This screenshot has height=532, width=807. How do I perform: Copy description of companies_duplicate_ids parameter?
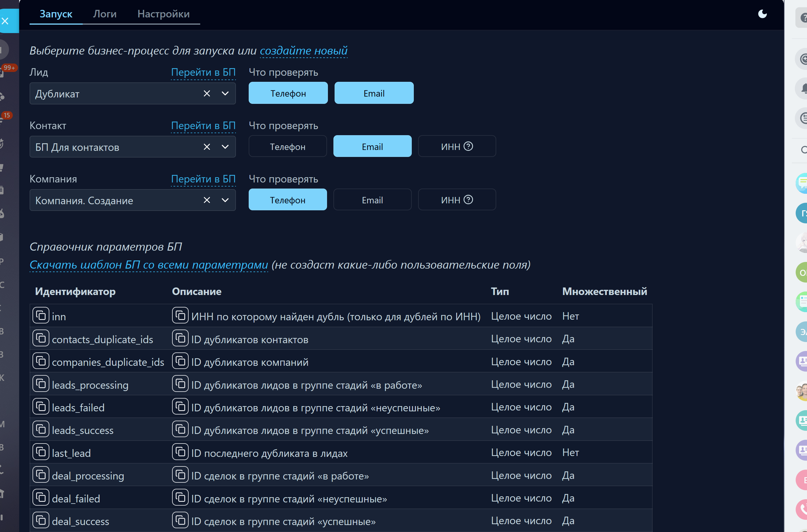pos(180,361)
